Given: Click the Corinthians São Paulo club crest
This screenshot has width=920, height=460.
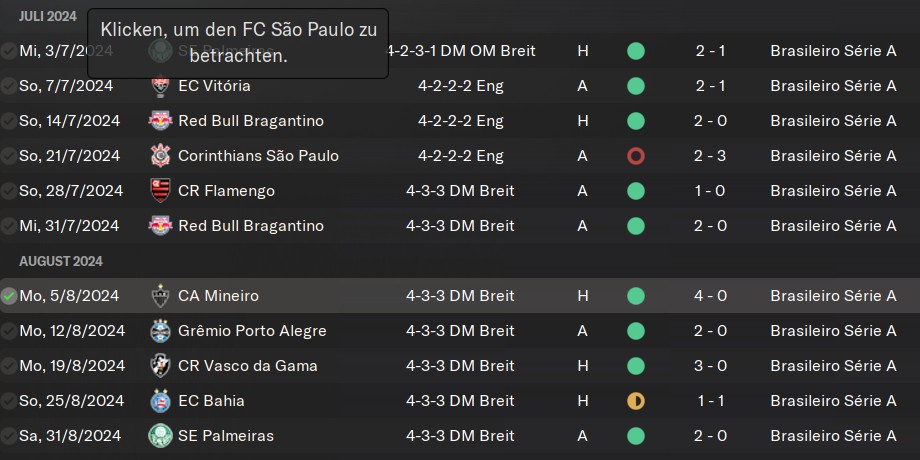Looking at the screenshot, I should pos(160,156).
